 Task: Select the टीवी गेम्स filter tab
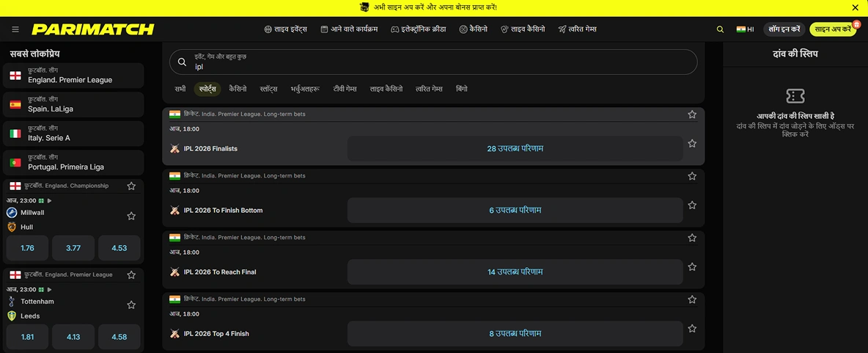coord(345,89)
